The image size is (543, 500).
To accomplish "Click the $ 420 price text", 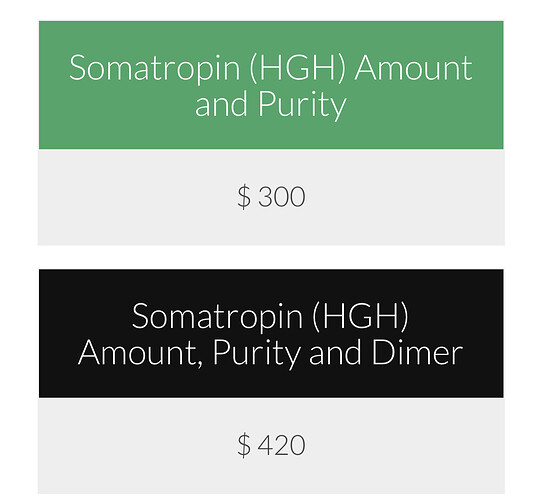I will coord(272,445).
